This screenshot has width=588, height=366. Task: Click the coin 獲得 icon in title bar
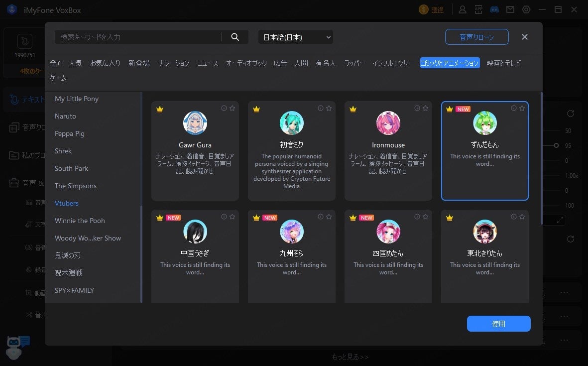tap(423, 10)
